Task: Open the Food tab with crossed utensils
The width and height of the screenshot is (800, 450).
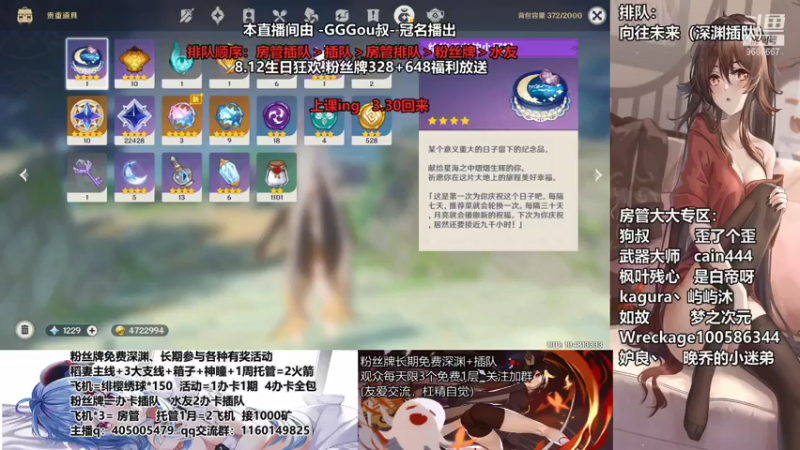Action: [280, 15]
